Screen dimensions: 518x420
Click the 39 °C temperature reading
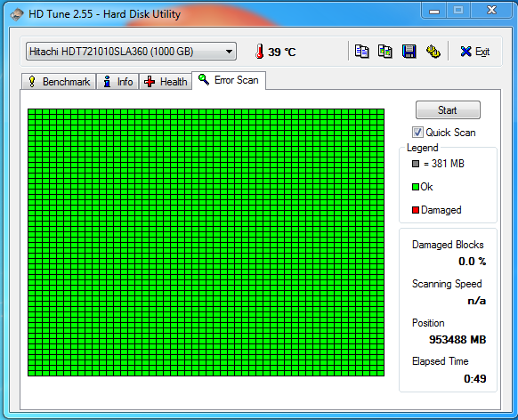point(282,52)
